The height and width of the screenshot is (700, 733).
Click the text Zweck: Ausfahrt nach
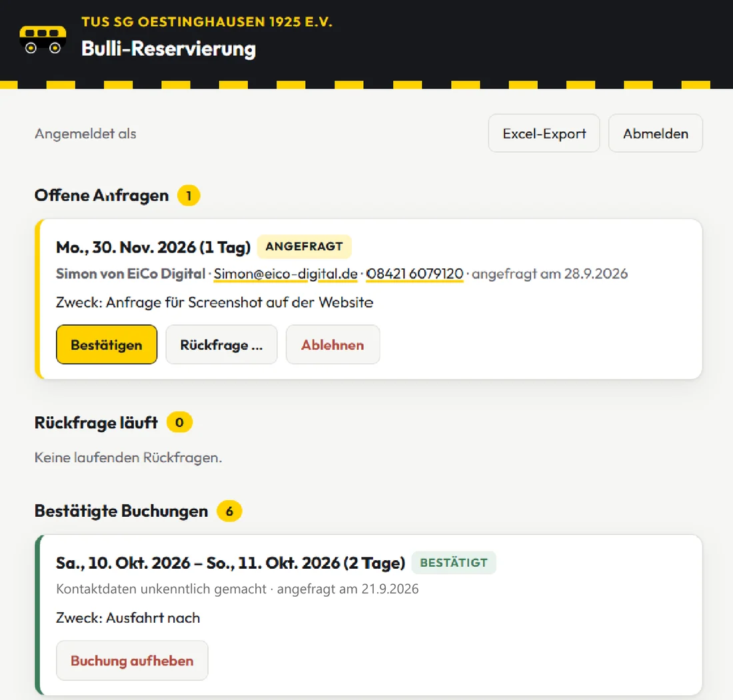128,618
